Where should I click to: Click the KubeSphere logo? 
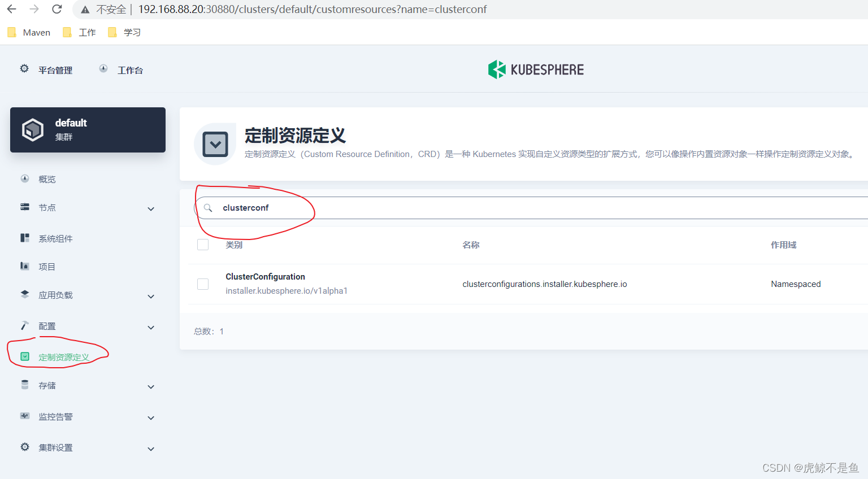pos(536,69)
